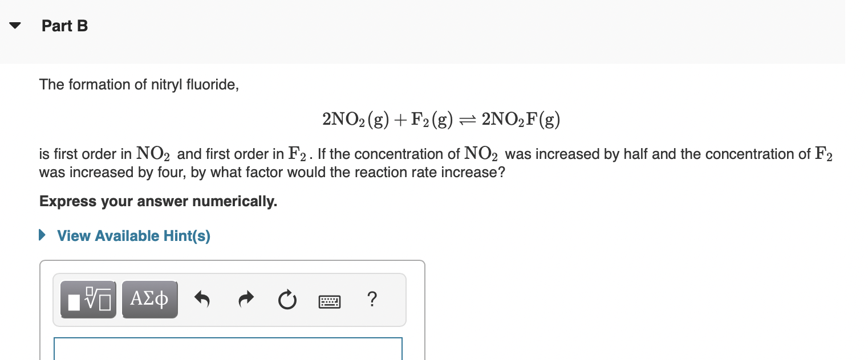Screen dimensions: 868x360
Task: Reset the answer with the circular arrow
Action: tap(287, 300)
